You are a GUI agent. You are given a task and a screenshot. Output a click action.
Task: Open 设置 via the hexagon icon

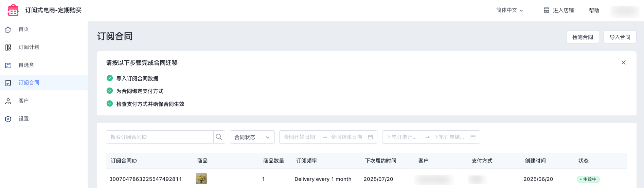[8, 119]
